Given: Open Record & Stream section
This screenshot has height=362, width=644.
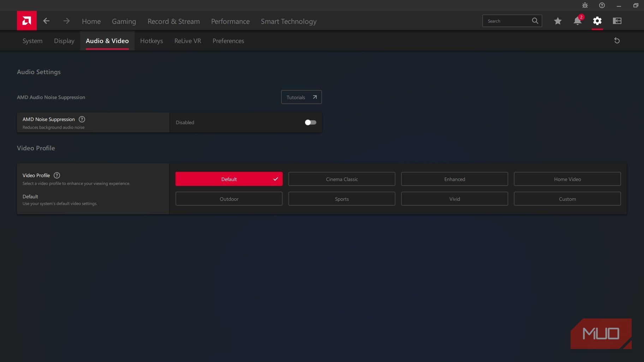Looking at the screenshot, I should (x=173, y=21).
